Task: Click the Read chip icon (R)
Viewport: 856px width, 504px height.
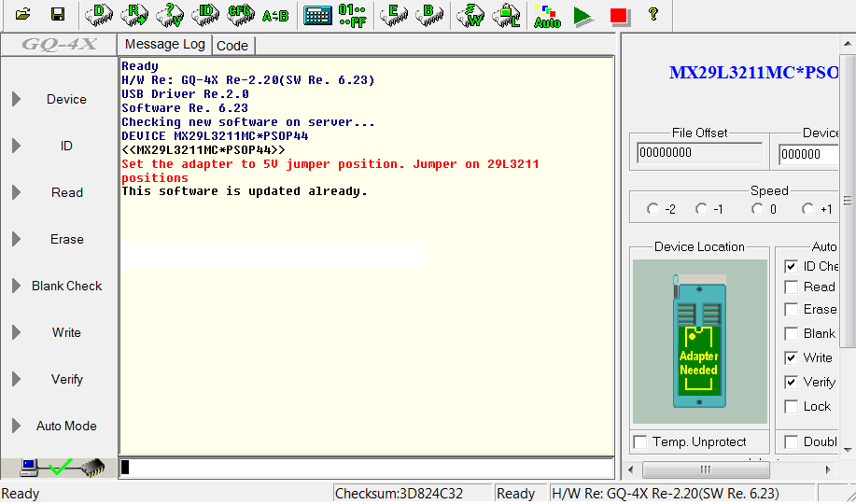Action: (x=134, y=15)
